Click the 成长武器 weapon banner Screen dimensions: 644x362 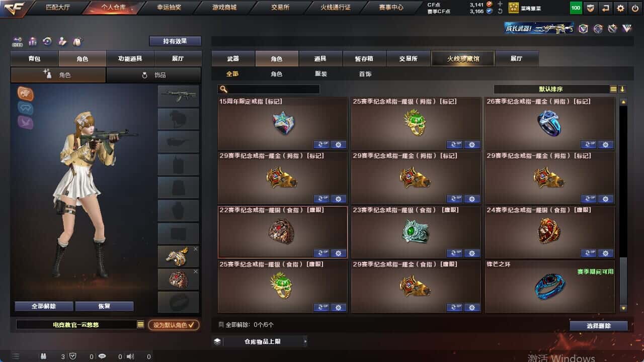pyautogui.click(x=539, y=29)
